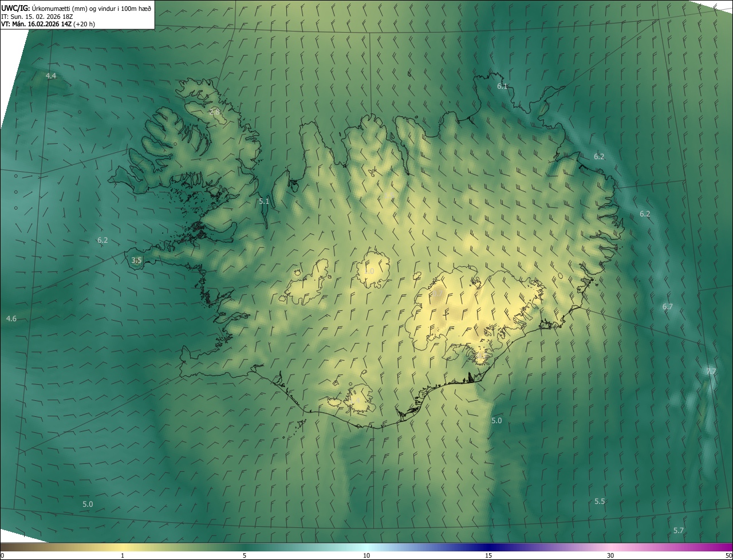Click the 5.1 value label on the map
This screenshot has height=560, width=733.
[264, 202]
